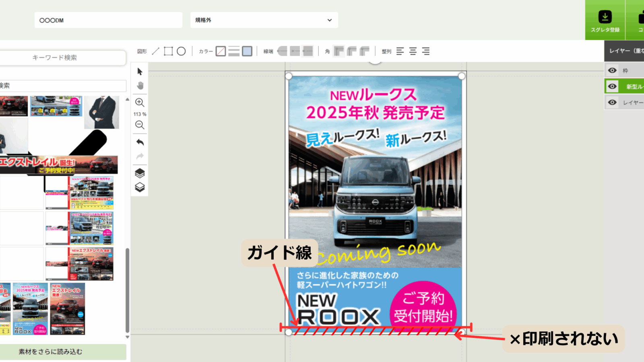Viewport: 644px width, 362px height.
Task: Select the ellipse shape tool
Action: [x=181, y=51]
